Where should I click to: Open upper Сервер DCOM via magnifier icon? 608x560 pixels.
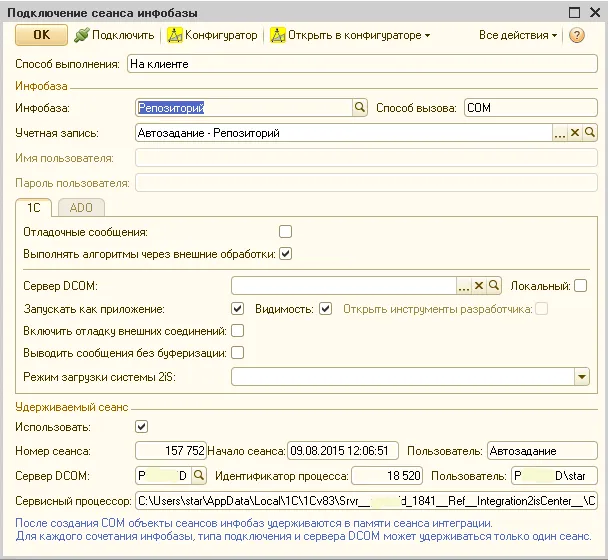tap(493, 286)
